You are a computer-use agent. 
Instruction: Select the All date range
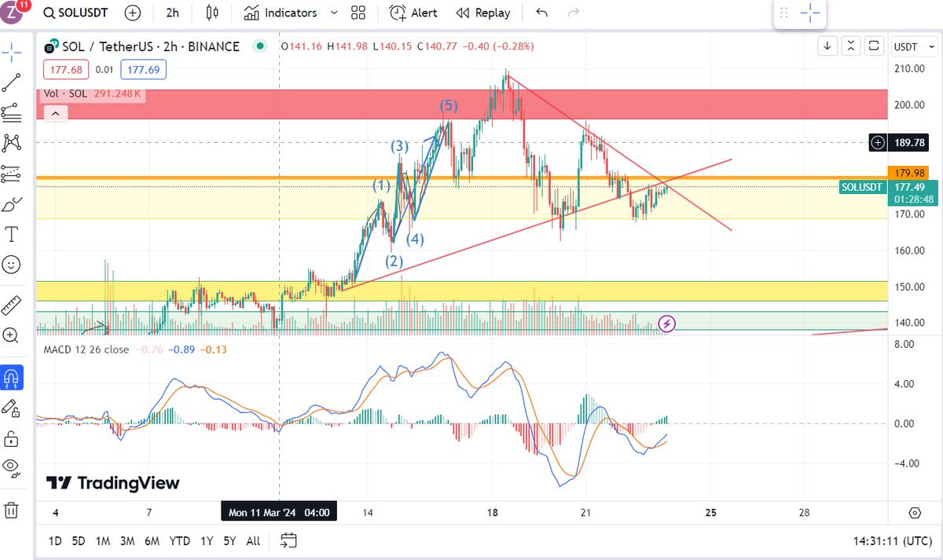[x=253, y=540]
